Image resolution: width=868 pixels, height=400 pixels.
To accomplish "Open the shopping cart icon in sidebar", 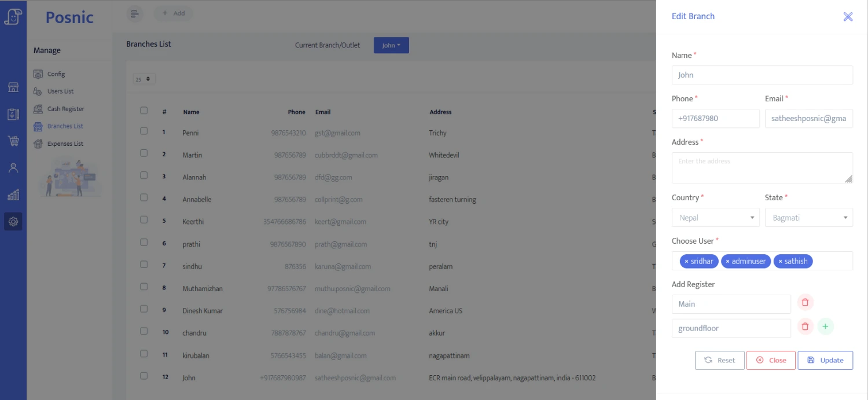I will [13, 141].
